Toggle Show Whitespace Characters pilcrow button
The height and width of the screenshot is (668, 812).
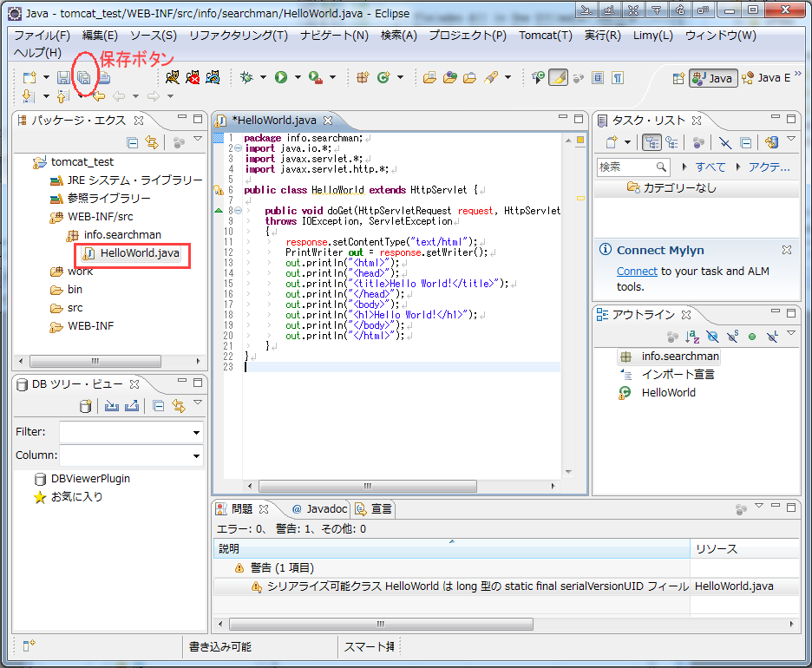click(618, 78)
